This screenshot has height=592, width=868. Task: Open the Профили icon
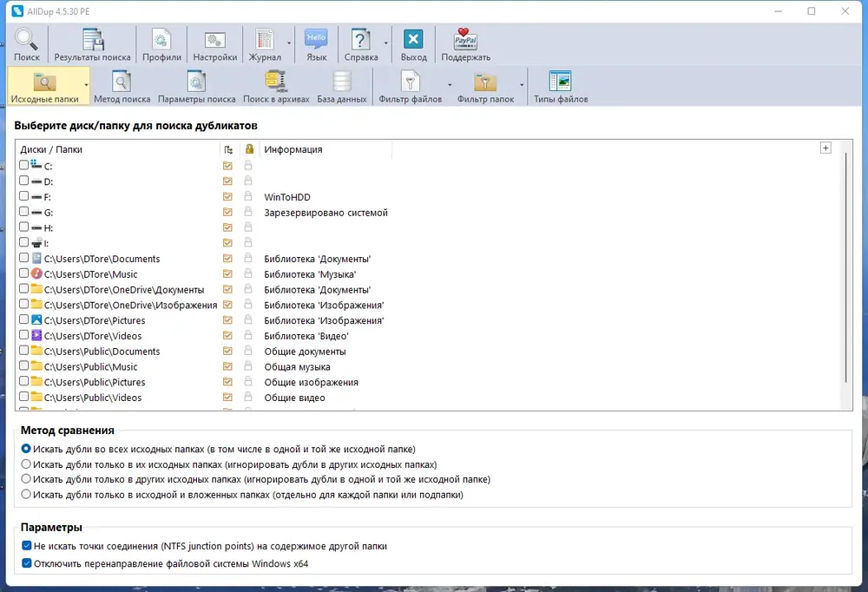(x=161, y=40)
